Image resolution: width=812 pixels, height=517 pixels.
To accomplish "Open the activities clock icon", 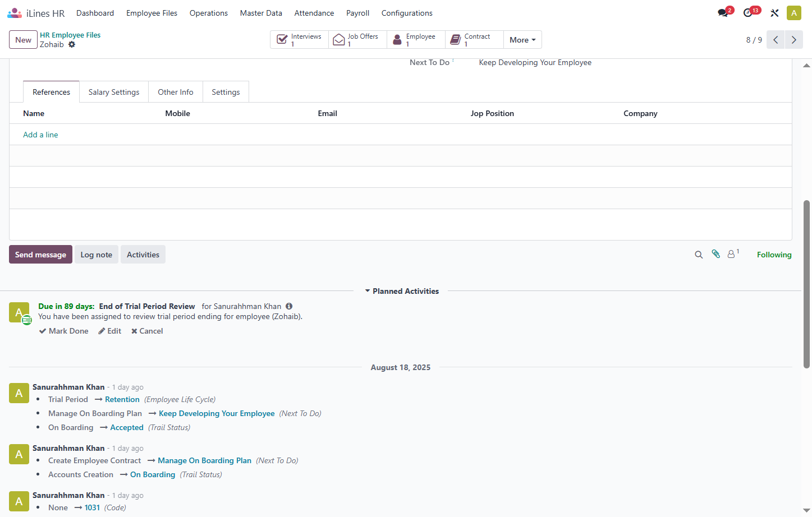I will pyautogui.click(x=748, y=13).
